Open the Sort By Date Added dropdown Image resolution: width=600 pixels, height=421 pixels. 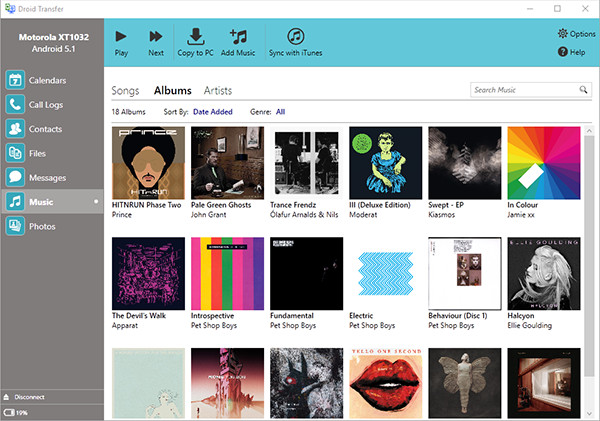pyautogui.click(x=213, y=112)
